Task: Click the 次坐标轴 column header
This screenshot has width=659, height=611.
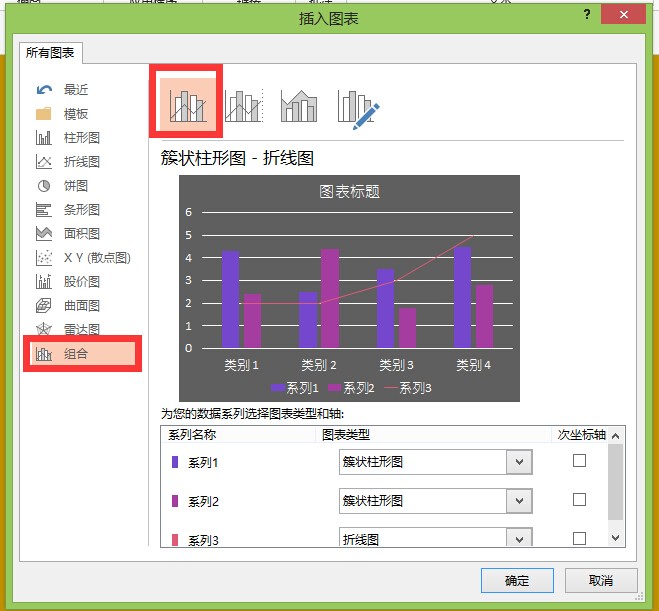Action: click(x=581, y=435)
